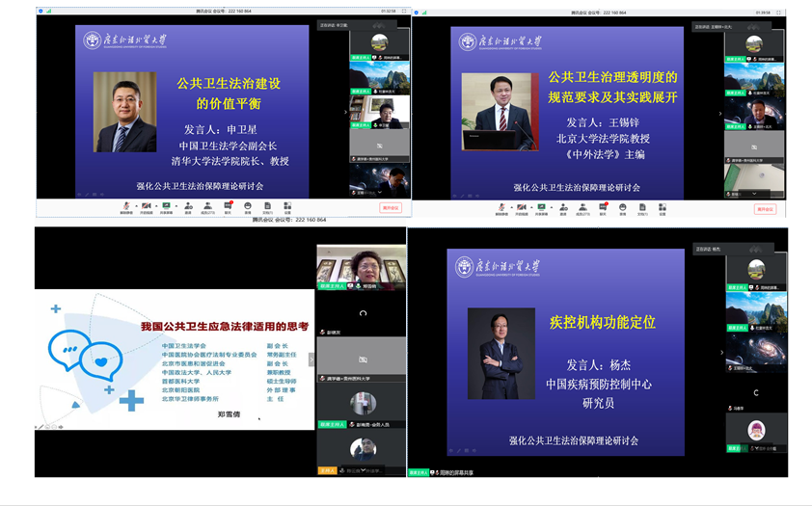Select the galaxy participant thumbnail in 杨杰 window
812x506 pixels.
(x=756, y=347)
